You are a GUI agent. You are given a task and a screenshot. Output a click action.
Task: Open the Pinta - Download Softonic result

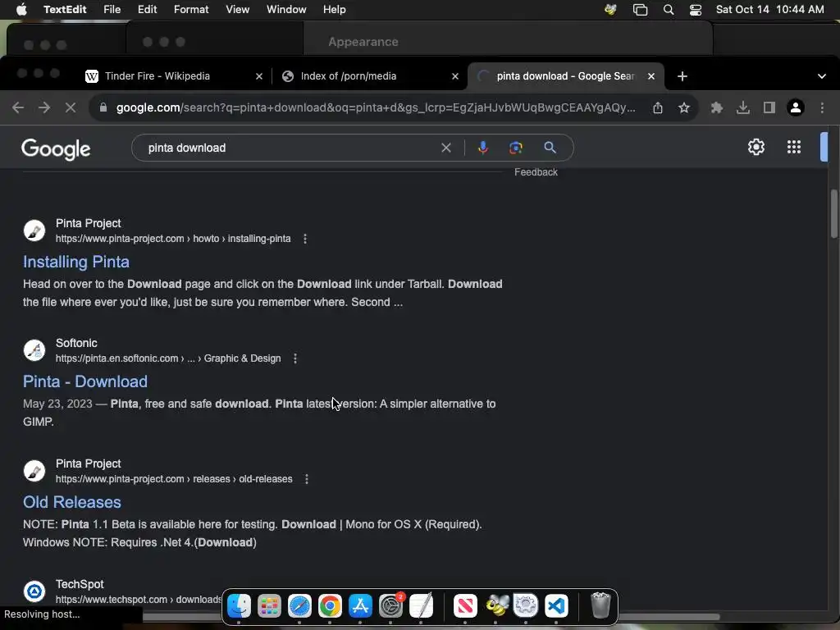pos(85,381)
